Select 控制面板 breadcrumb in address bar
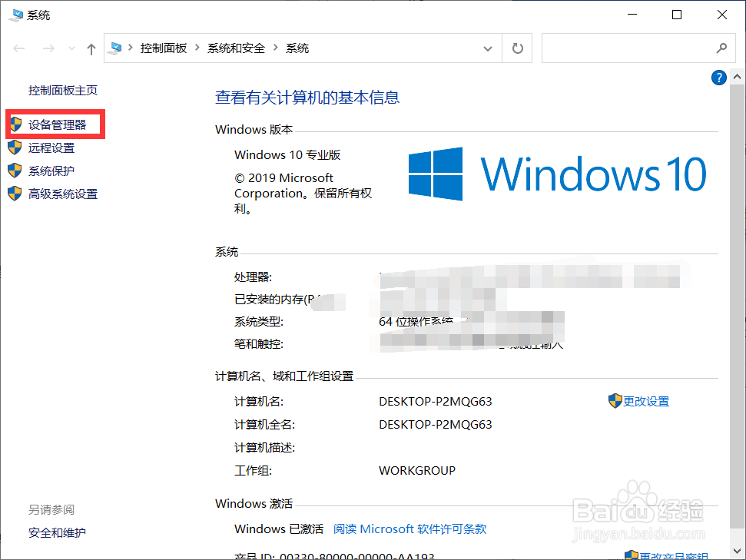This screenshot has height=560, width=746. pos(164,48)
